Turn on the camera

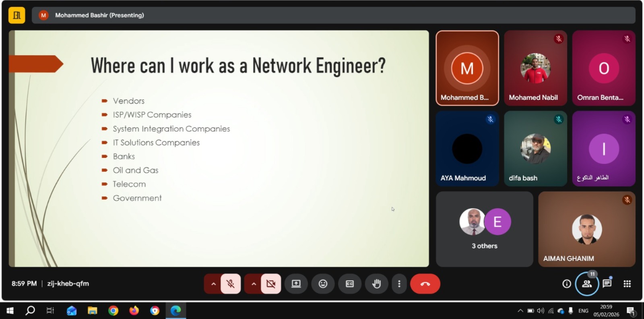click(x=271, y=284)
